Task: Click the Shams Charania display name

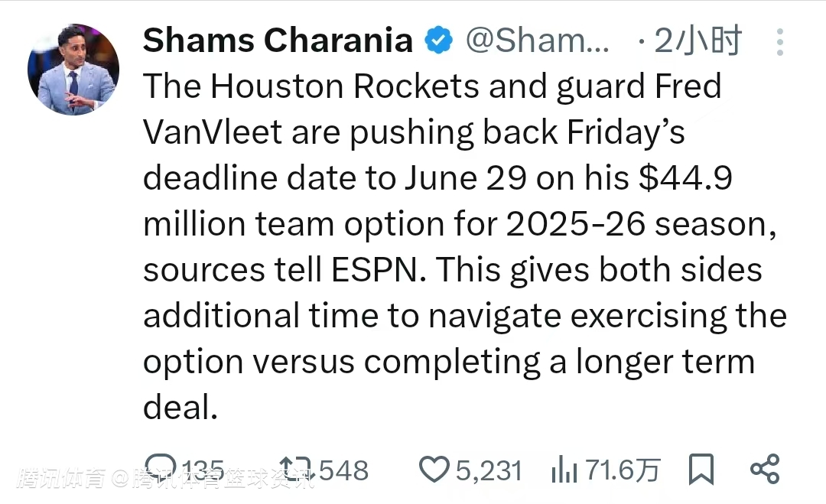Action: click(278, 41)
